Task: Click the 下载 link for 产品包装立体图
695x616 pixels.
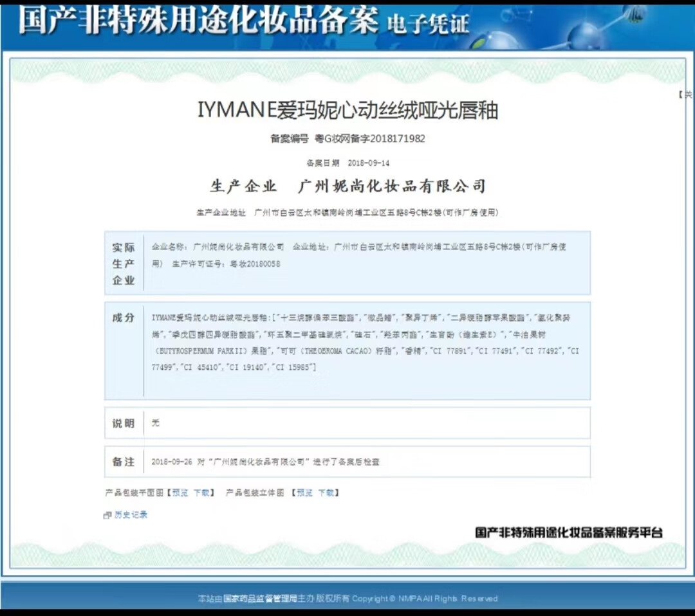Action: 326,493
